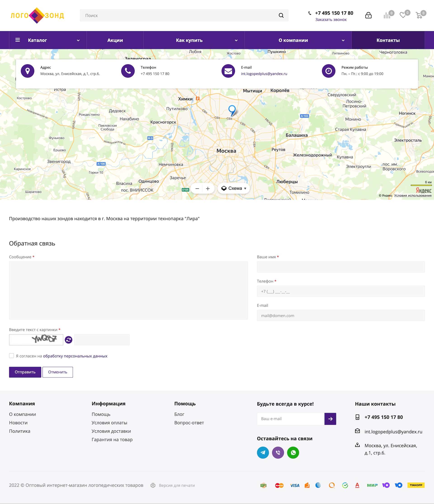Viewport: 434px width, 504px height.
Task: Open the Каталог menu item
Action: pyautogui.click(x=38, y=40)
